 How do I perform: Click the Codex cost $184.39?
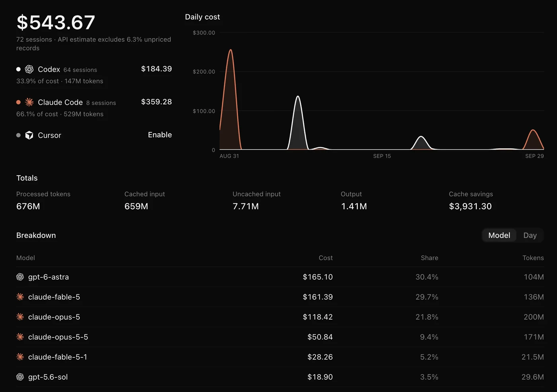[x=156, y=69]
